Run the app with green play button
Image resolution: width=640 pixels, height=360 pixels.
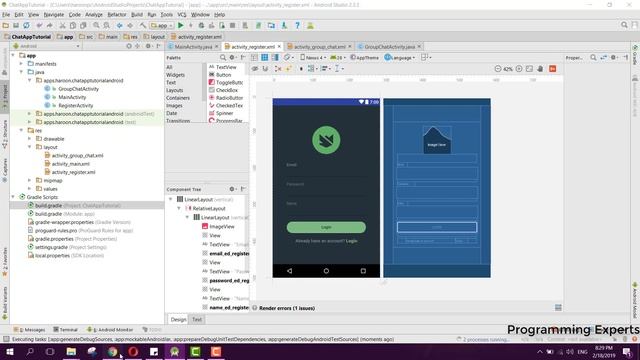click(180, 25)
